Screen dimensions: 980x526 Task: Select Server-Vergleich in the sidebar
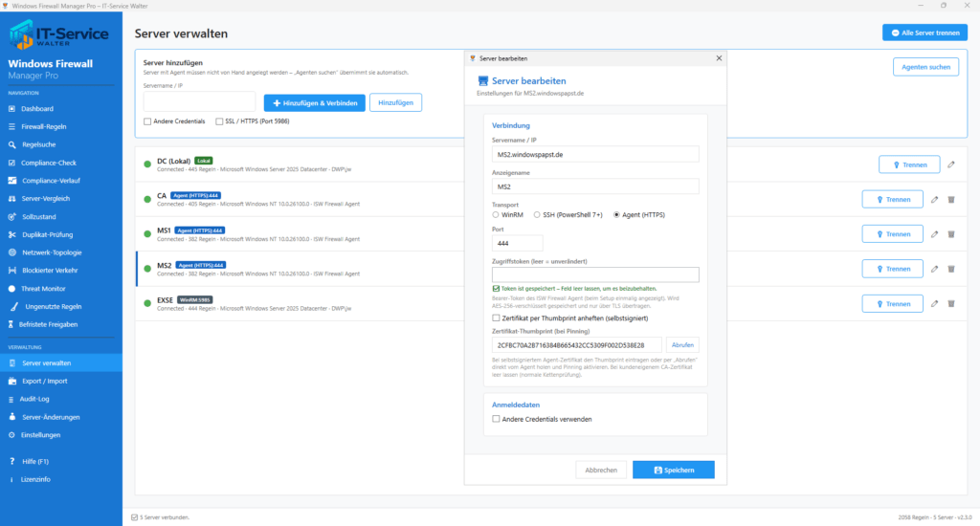[46, 199]
